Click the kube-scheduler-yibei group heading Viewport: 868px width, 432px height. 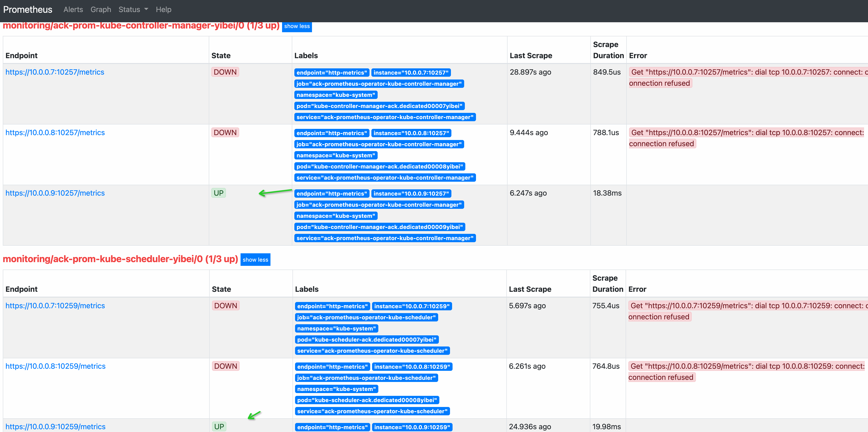(x=120, y=259)
